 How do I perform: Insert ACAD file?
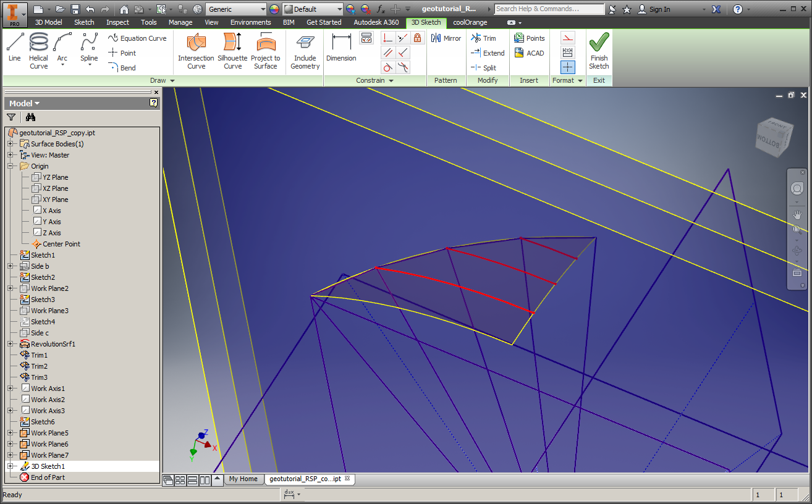coord(529,53)
